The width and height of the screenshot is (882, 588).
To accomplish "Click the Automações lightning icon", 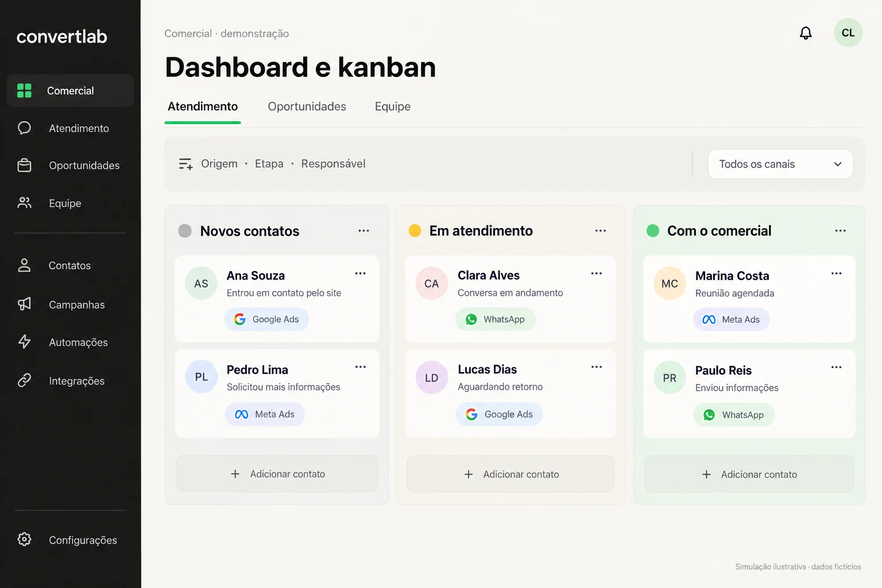I will click(x=24, y=342).
